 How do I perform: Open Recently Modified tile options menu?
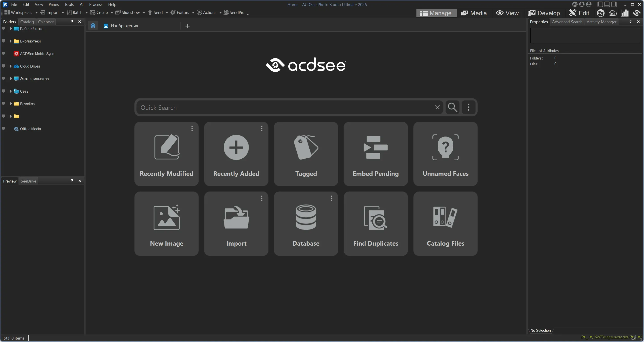[x=192, y=128]
